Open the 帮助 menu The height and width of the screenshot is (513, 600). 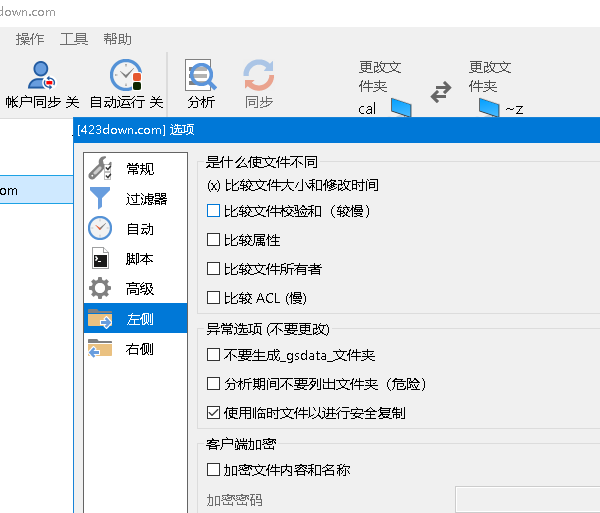click(x=117, y=39)
